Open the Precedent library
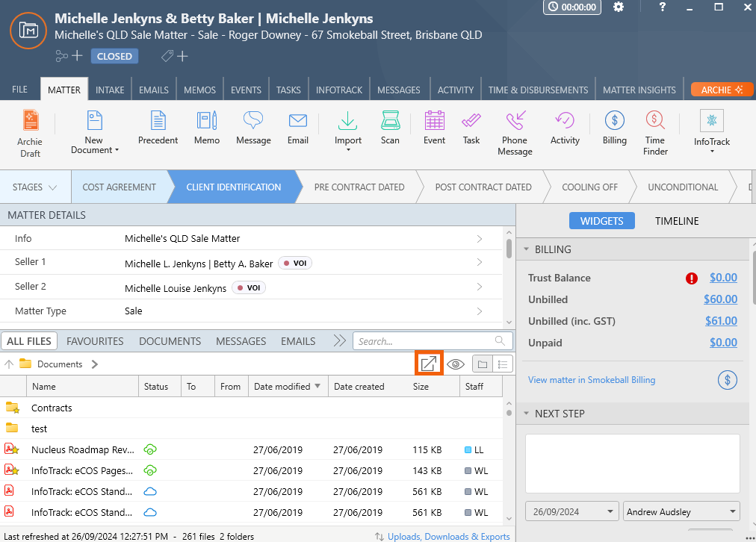This screenshot has width=756, height=542. pyautogui.click(x=158, y=128)
